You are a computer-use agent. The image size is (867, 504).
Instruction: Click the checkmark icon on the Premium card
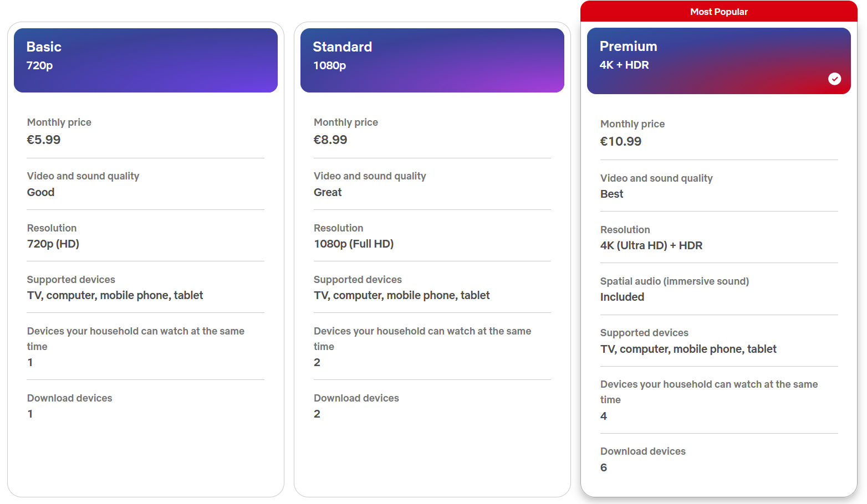[x=834, y=79]
